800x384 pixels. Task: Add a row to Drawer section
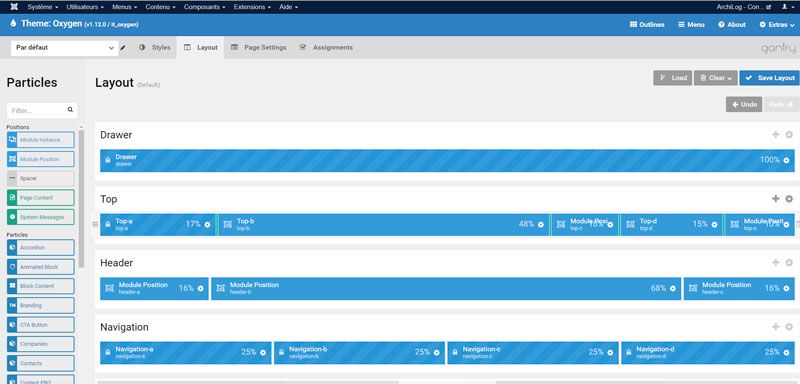(776, 135)
